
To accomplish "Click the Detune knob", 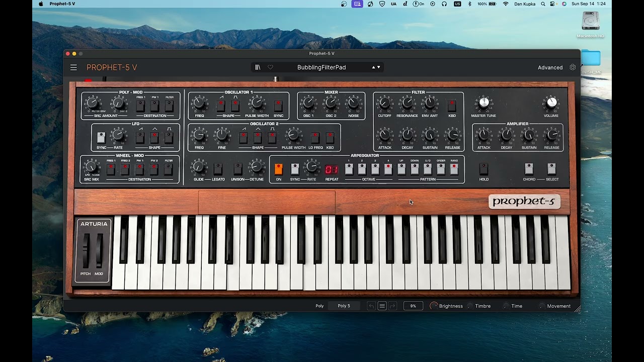I will [256, 166].
